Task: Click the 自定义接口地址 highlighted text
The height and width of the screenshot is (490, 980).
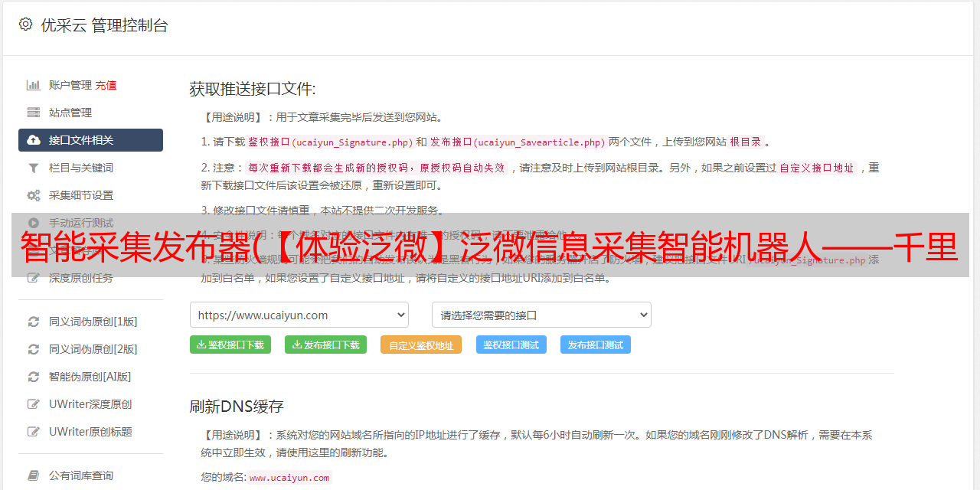Action: (817, 168)
